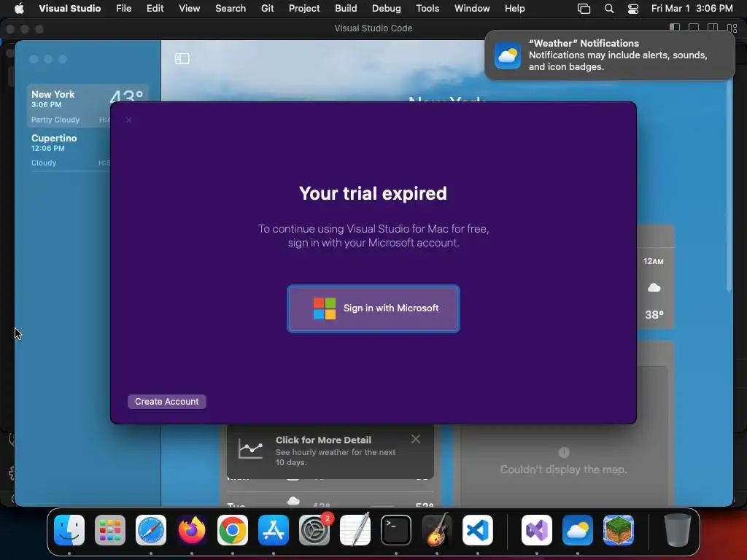Click the 12AM hourly forecast entry
The width and height of the screenshot is (747, 560).
click(654, 287)
